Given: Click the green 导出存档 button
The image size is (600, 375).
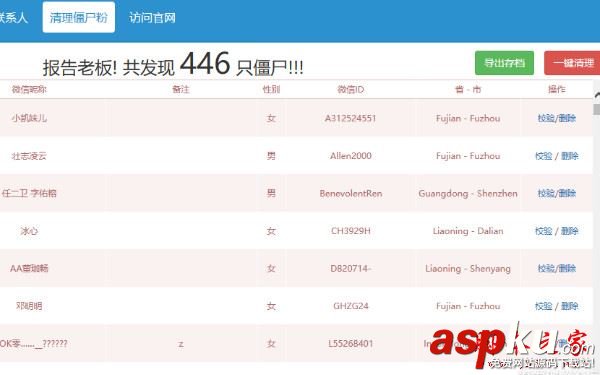Looking at the screenshot, I should click(504, 63).
